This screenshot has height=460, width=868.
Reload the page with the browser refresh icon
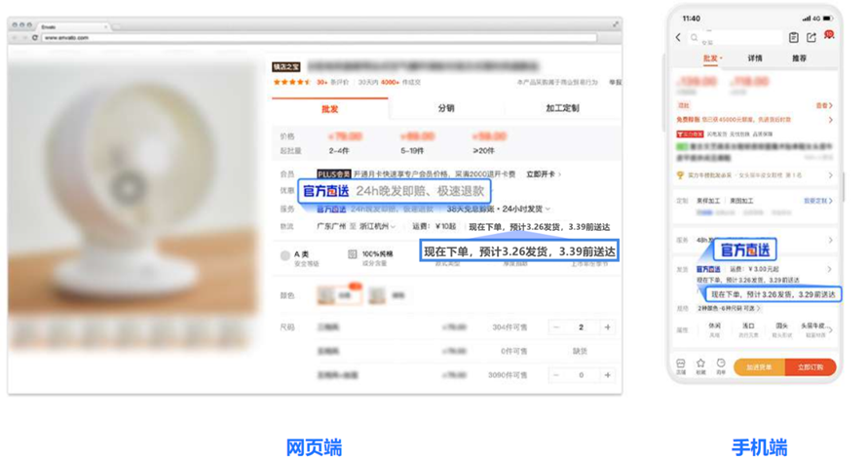tap(35, 37)
